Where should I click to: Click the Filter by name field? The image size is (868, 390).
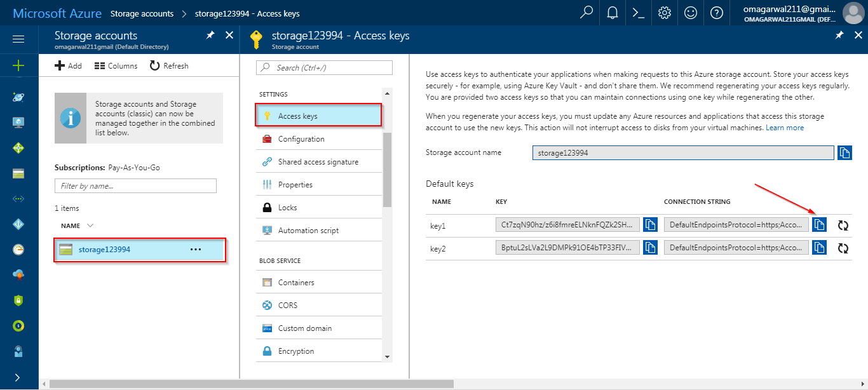pyautogui.click(x=135, y=186)
